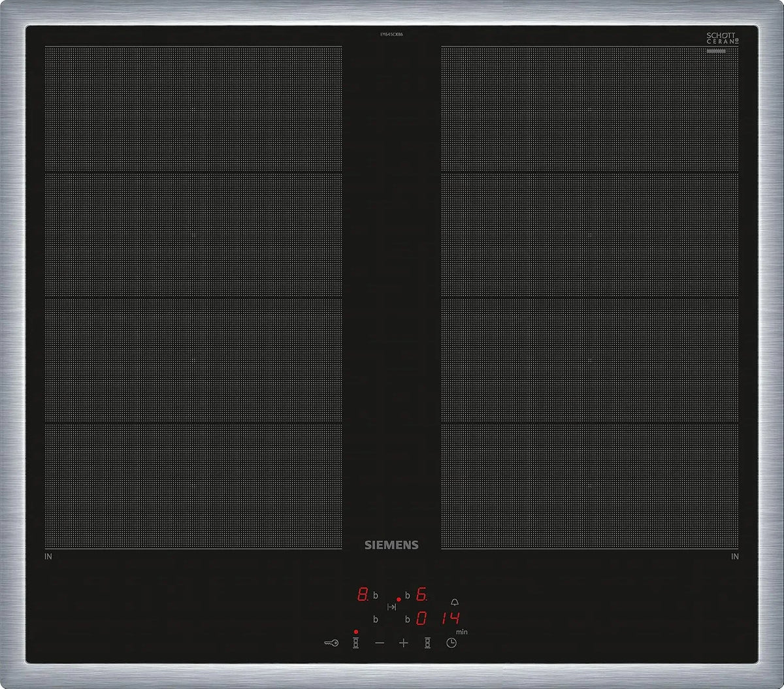Tap the 'b' indicator beside the red 8

coord(376,596)
